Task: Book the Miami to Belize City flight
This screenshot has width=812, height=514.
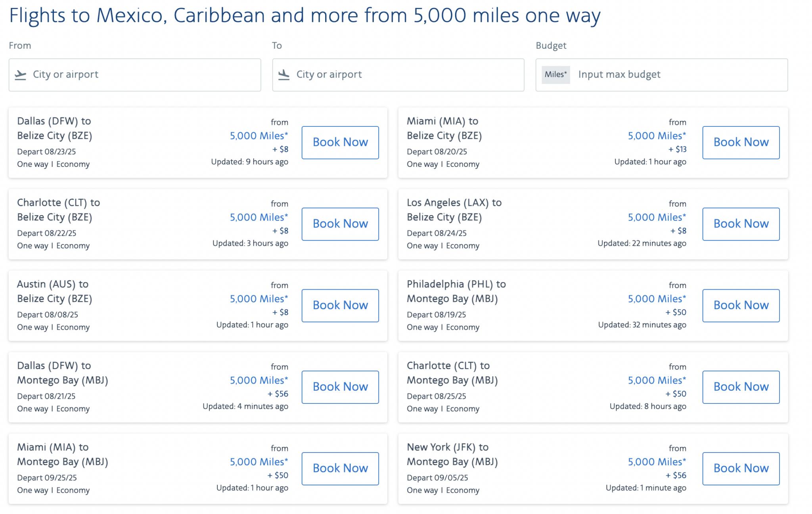Action: coord(741,142)
